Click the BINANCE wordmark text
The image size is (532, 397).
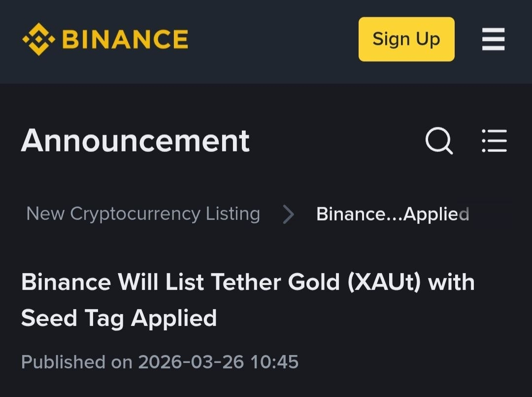point(125,39)
